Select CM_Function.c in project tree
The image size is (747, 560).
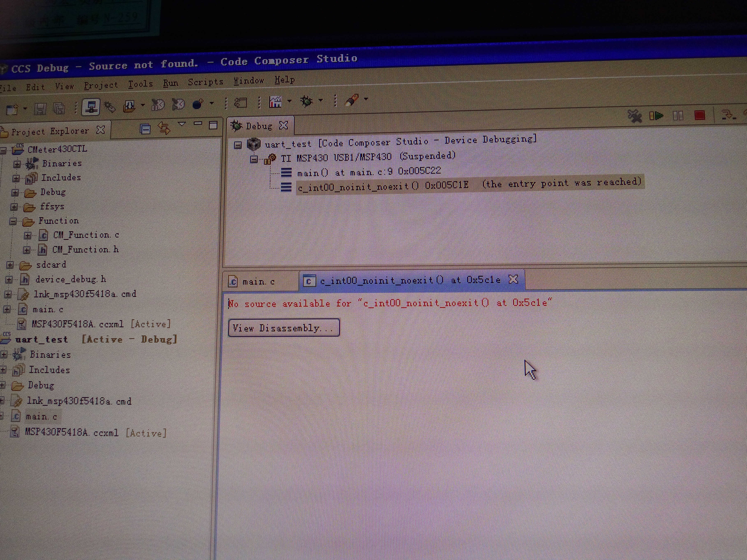pos(86,235)
